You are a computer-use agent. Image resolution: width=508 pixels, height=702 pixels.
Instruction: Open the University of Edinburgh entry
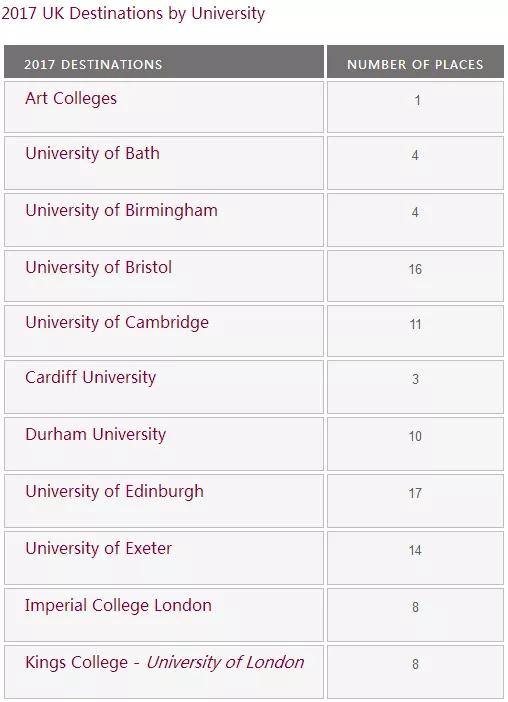(114, 492)
